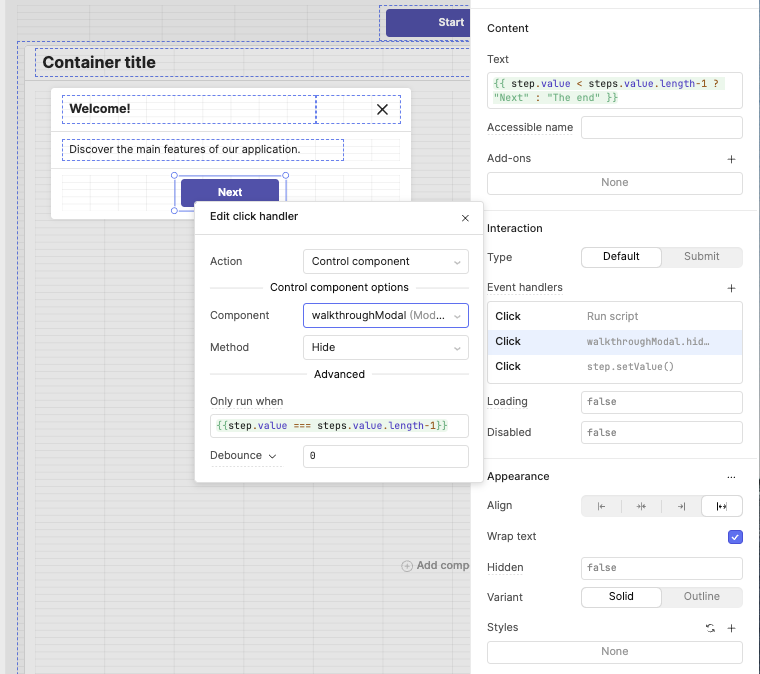Click the Next button in the modal

[230, 193]
